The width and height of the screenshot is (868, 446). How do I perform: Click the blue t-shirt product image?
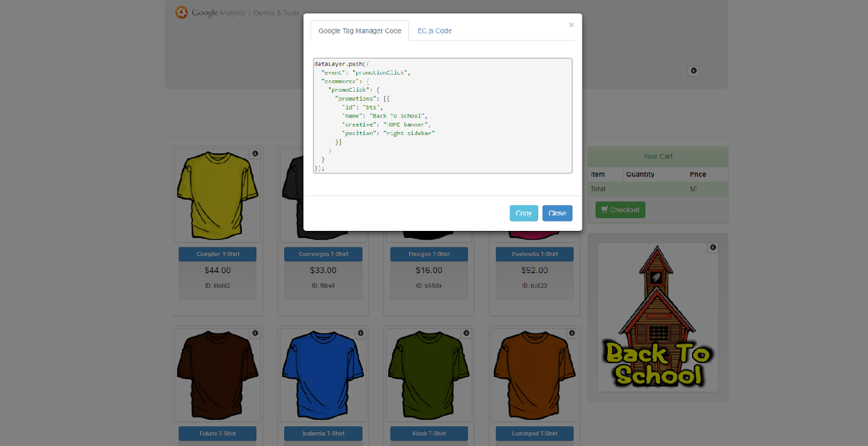coord(323,375)
